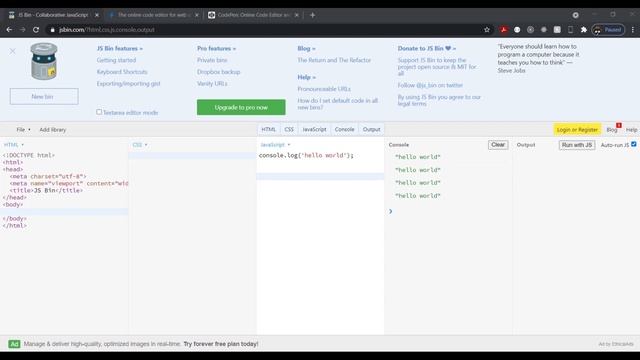Click the Run with JS button
Viewport: 640px width, 360px height.
pos(577,145)
